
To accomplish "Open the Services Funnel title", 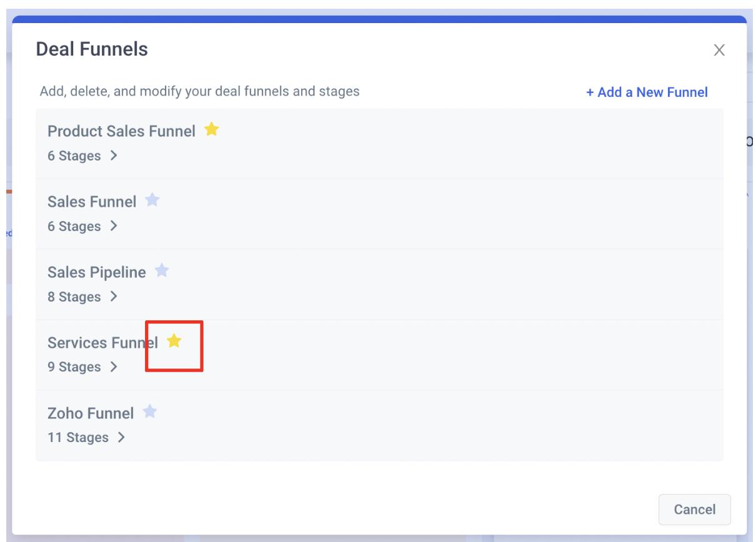I will (102, 343).
